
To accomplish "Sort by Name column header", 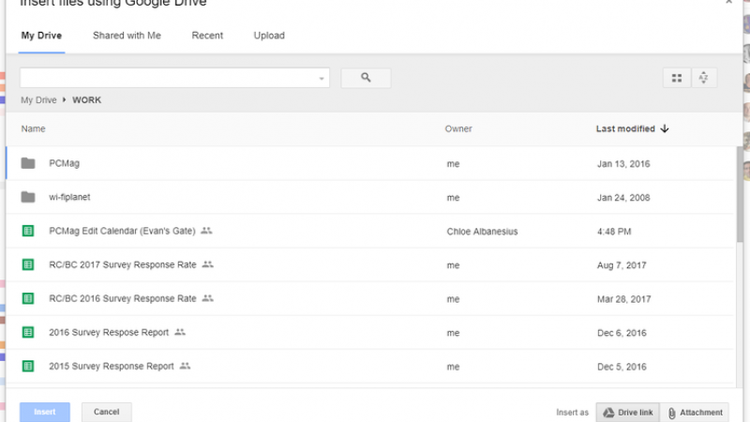I will [x=33, y=129].
